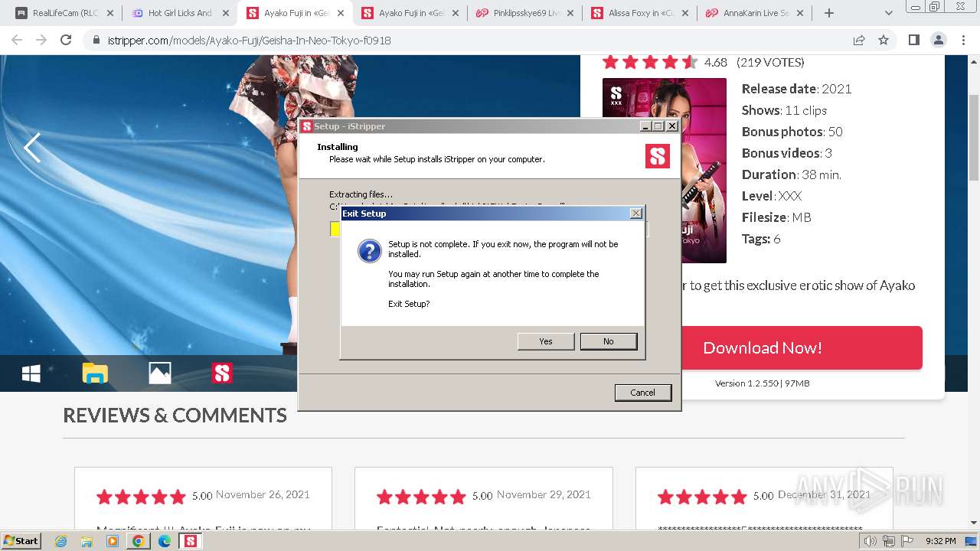Click the file explorer icon in the page banner
Viewport: 980px width, 551px height.
click(95, 373)
